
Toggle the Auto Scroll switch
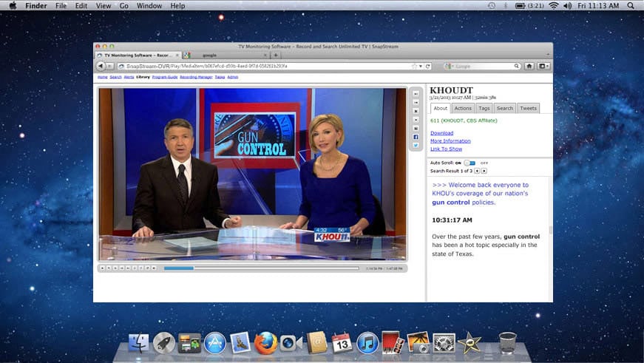(469, 163)
